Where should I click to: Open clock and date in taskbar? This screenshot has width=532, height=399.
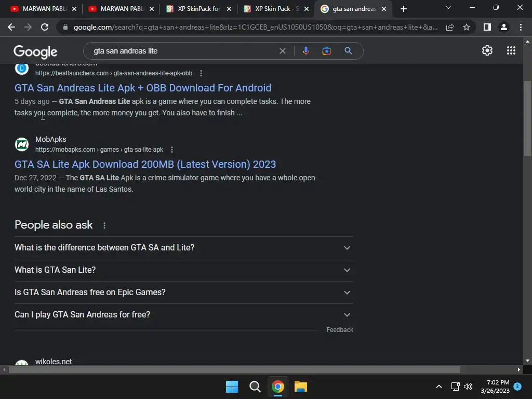[495, 387]
